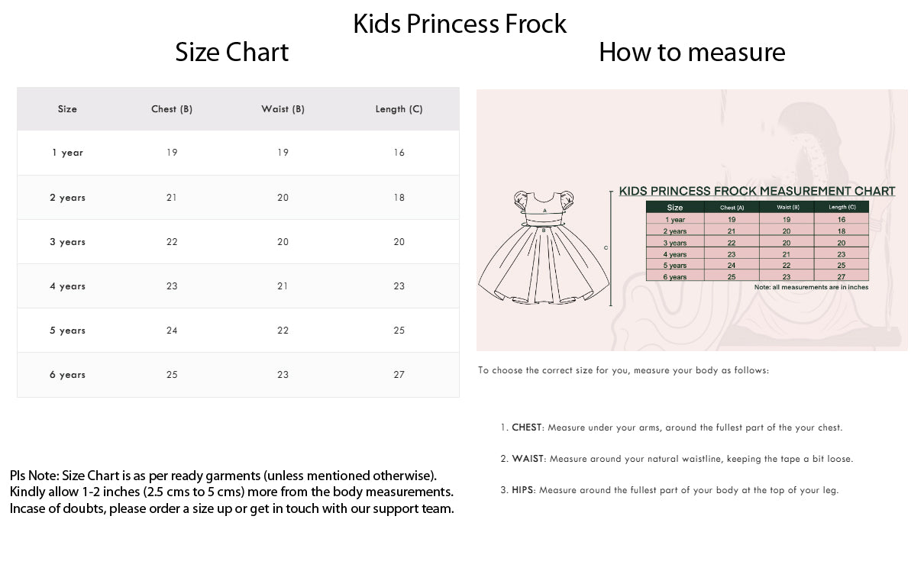Click the "Chest (B)" column header
This screenshot has height=571, width=924.
pyautogui.click(x=172, y=109)
